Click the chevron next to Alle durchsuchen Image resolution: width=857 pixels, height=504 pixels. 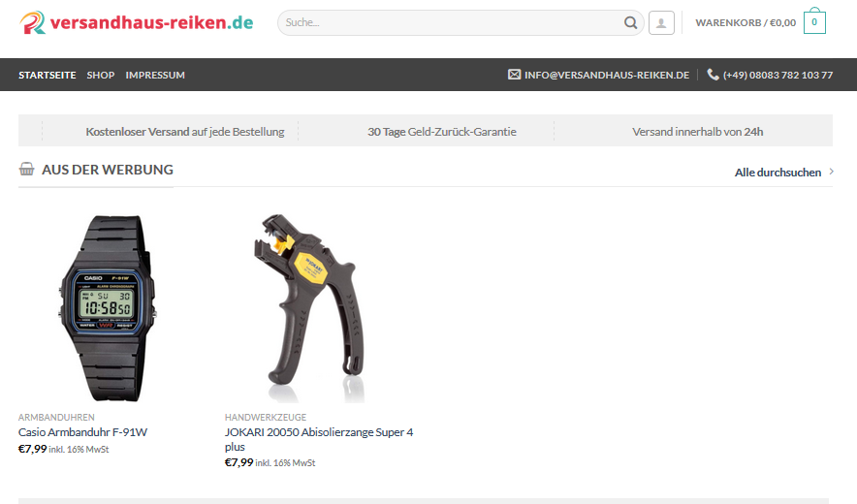(831, 172)
